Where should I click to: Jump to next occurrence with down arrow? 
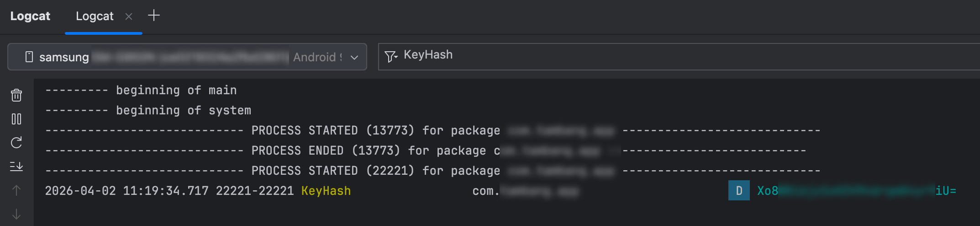(16, 214)
